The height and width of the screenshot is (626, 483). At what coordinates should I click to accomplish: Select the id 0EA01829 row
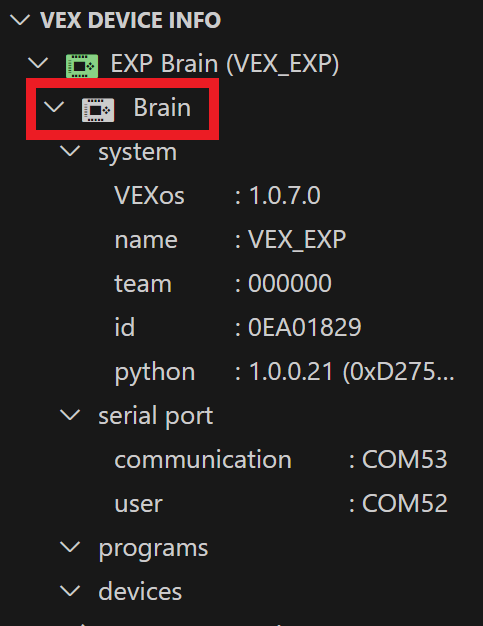[x=242, y=327]
